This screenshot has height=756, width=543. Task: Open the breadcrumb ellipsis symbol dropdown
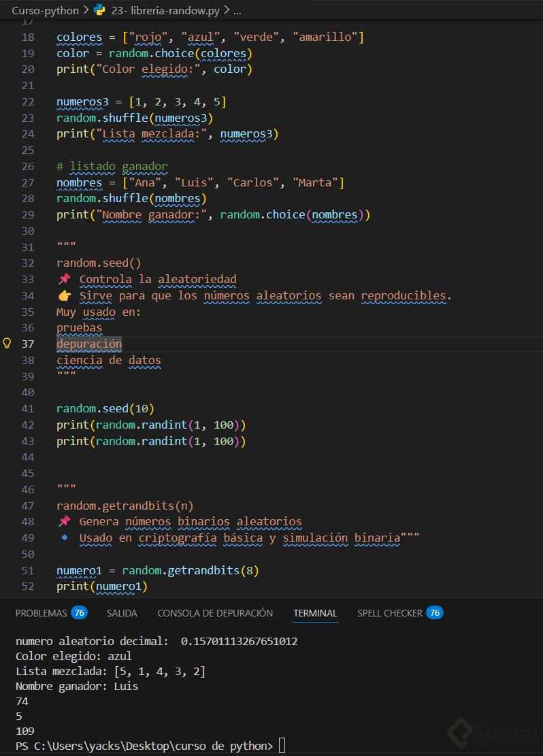pos(237,10)
